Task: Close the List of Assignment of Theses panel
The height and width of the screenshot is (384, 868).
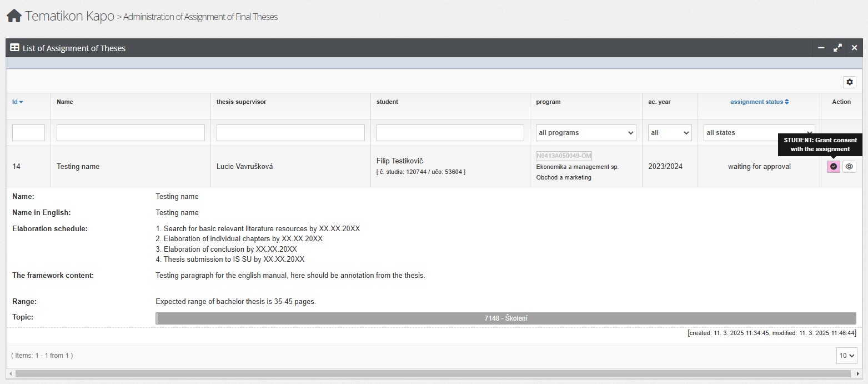Action: 854,48
